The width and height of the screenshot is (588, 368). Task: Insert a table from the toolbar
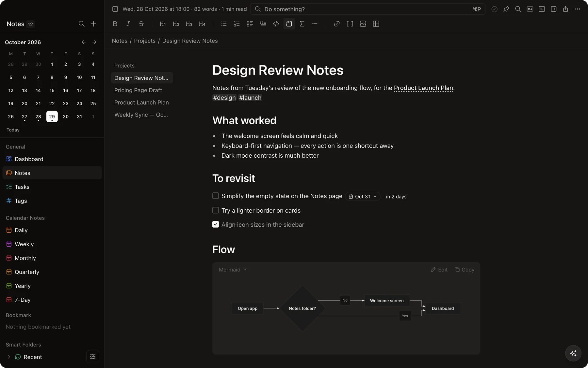point(376,24)
